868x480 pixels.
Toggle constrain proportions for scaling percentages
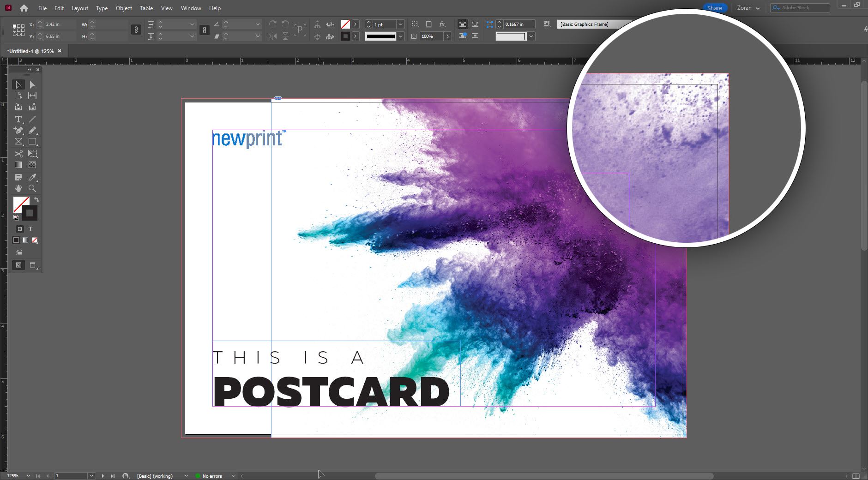coord(204,30)
